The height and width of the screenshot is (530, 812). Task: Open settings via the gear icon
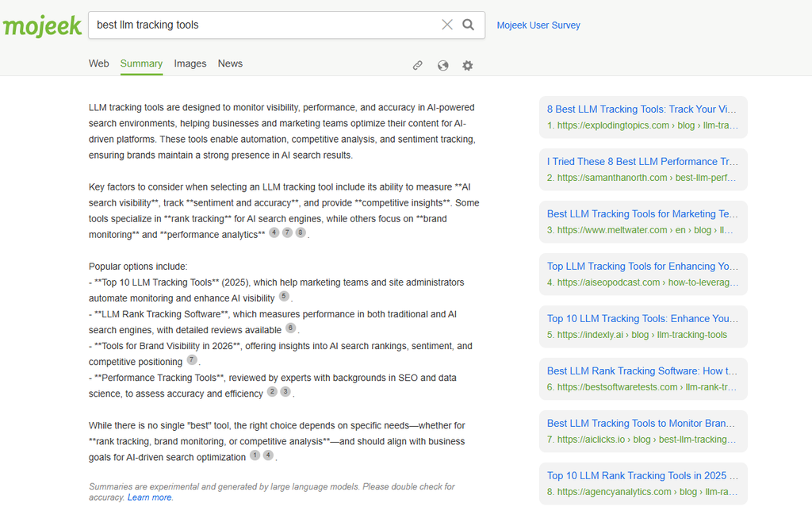[468, 65]
